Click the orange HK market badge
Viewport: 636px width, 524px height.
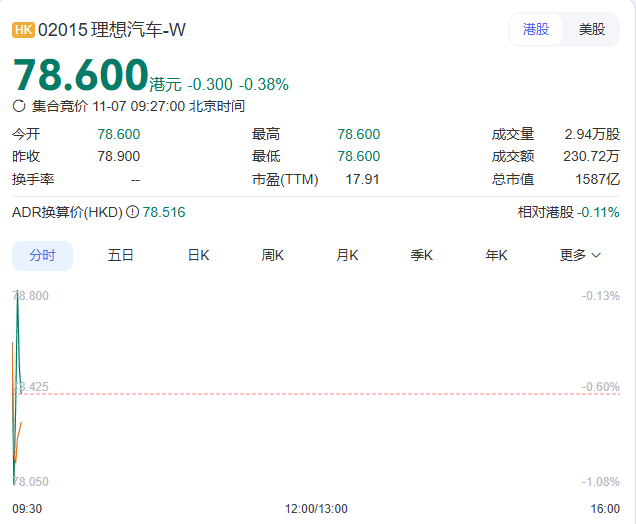click(x=23, y=30)
